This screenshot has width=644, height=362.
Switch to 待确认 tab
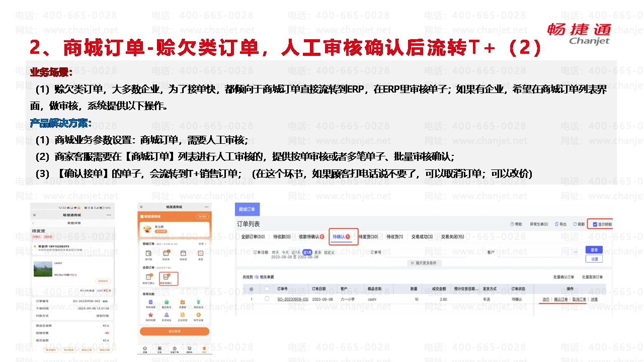(x=342, y=237)
